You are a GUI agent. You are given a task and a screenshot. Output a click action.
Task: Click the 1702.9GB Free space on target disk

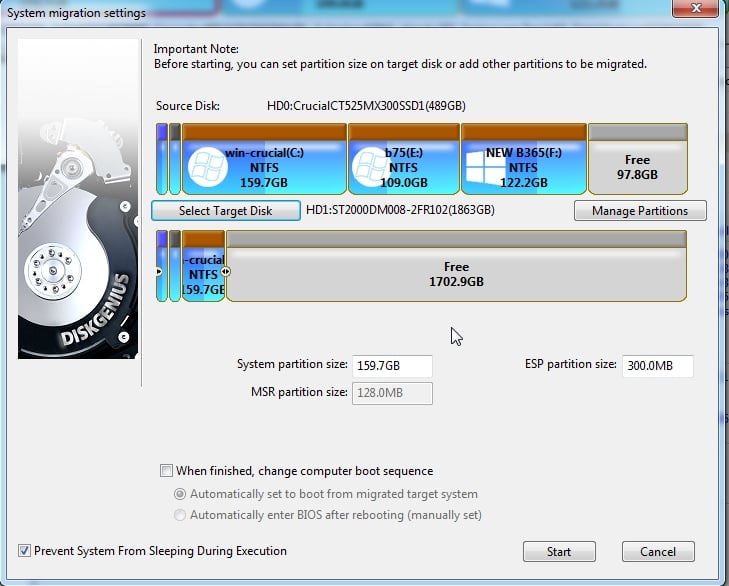point(456,266)
